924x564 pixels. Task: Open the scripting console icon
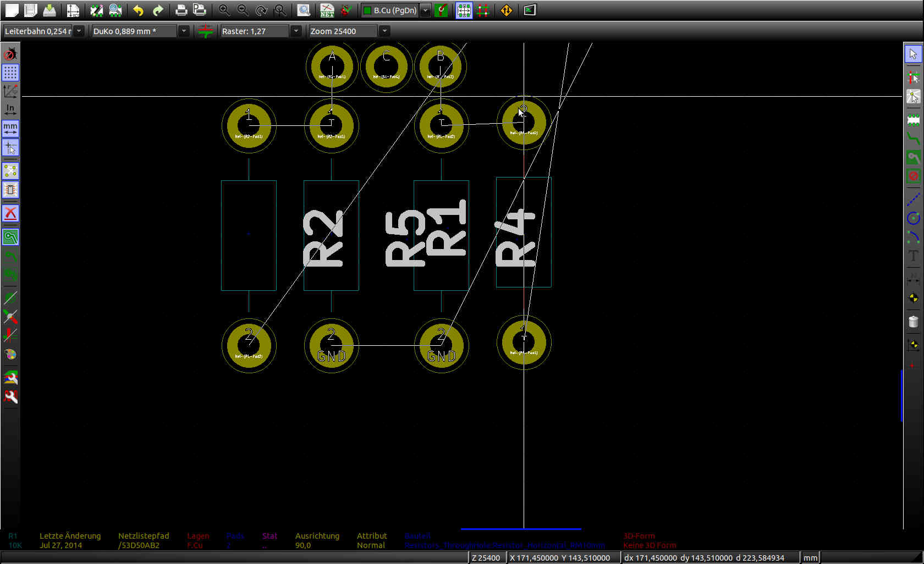pos(530,10)
